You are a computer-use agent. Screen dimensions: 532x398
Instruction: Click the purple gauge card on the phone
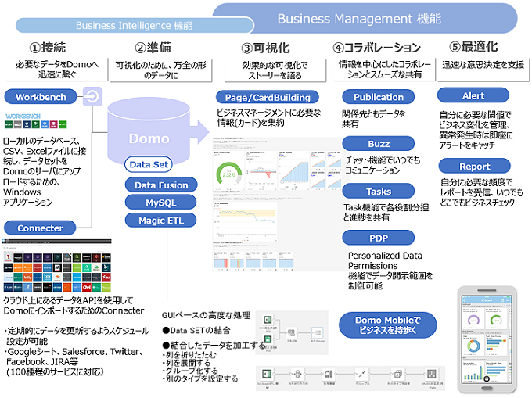pyautogui.click(x=473, y=318)
